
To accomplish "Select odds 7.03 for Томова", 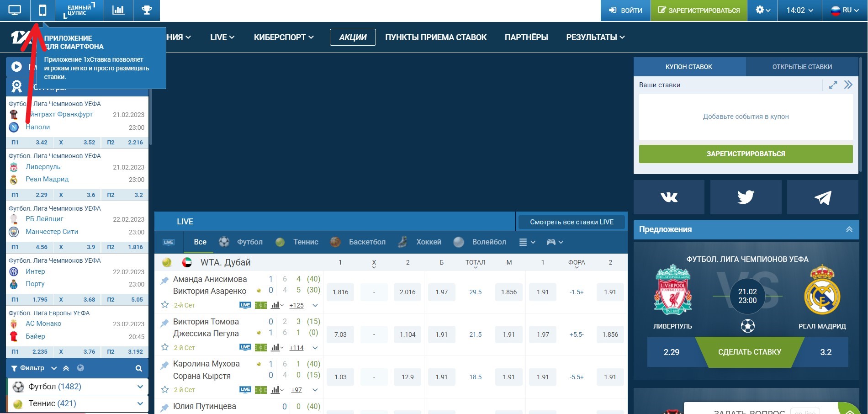I will click(340, 334).
